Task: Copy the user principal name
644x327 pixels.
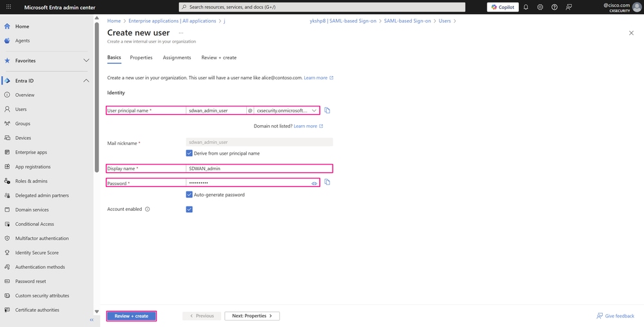Action: (327, 110)
